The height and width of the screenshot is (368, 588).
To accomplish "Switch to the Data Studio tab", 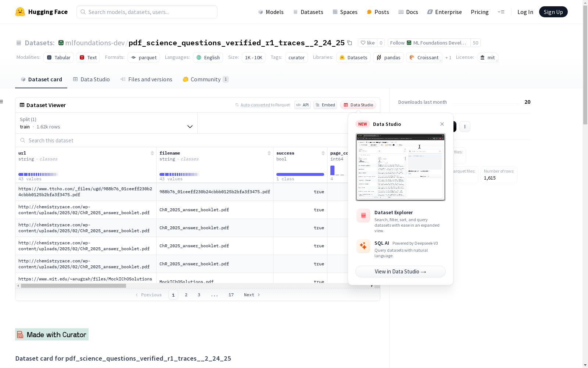I will pyautogui.click(x=91, y=79).
